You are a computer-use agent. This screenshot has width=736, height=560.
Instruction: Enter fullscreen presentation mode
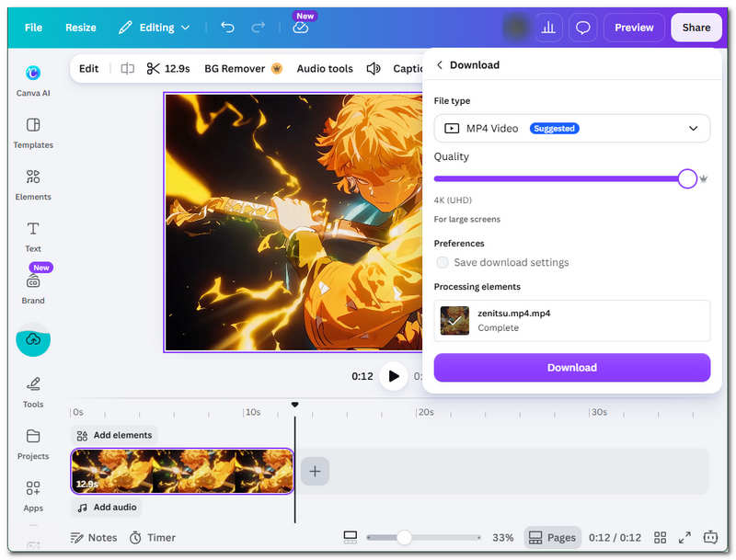pos(684,538)
